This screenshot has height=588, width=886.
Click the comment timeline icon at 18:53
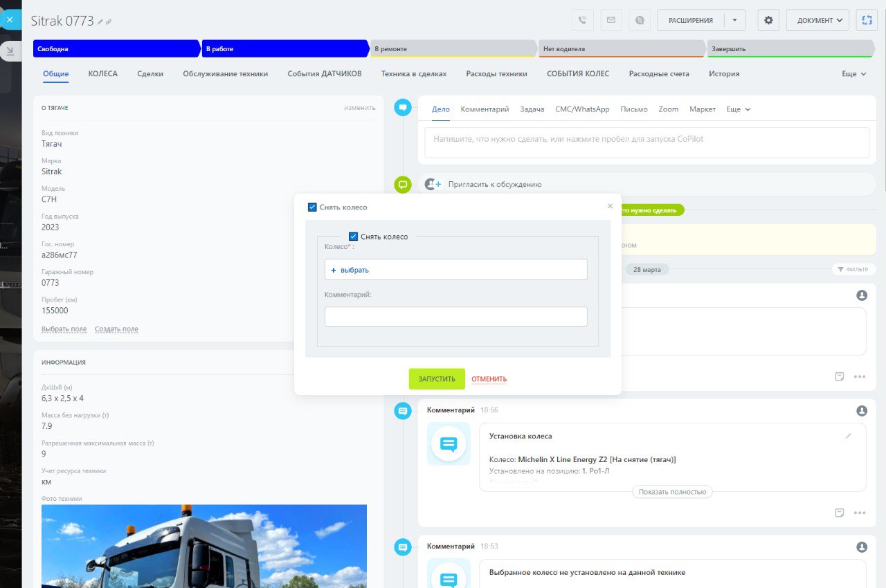coord(402,547)
